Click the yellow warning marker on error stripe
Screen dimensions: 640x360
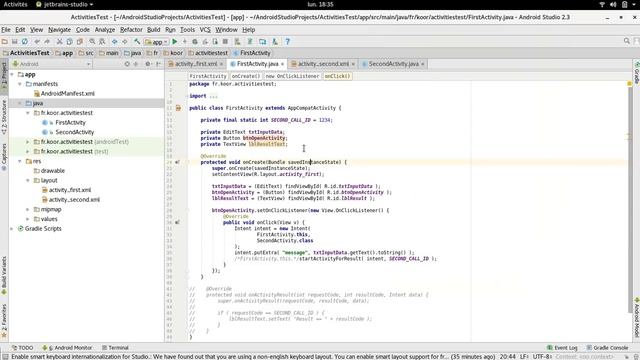tap(629, 84)
